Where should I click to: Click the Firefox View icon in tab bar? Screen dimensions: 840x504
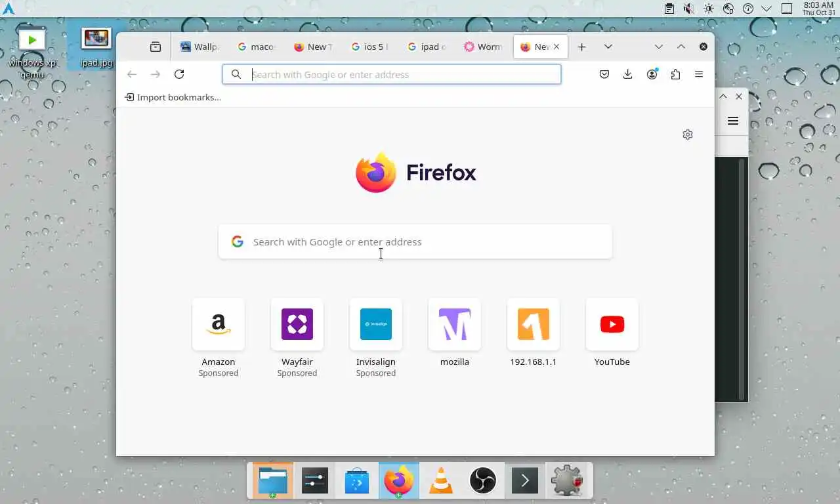click(x=156, y=47)
